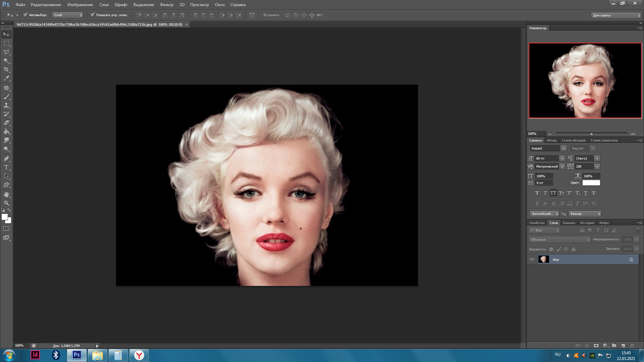Open the Impact font family dropdown
Image resolution: width=644 pixels, height=362 pixels.
(563, 148)
